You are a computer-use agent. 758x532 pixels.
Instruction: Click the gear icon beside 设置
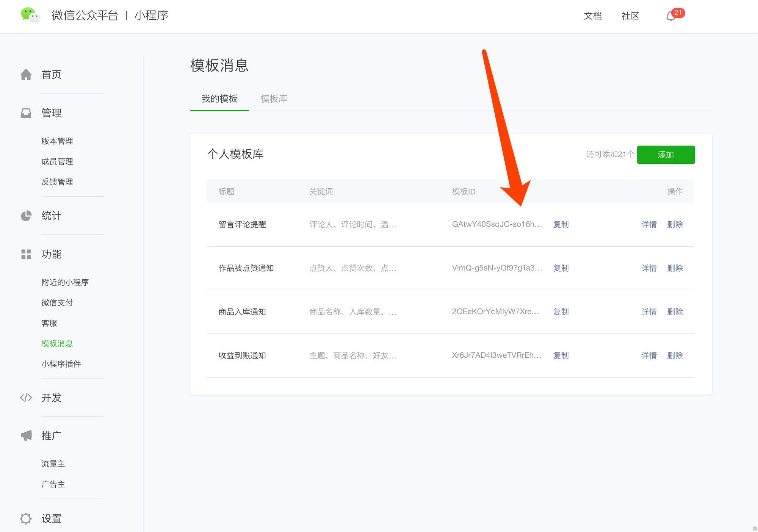tap(26, 518)
